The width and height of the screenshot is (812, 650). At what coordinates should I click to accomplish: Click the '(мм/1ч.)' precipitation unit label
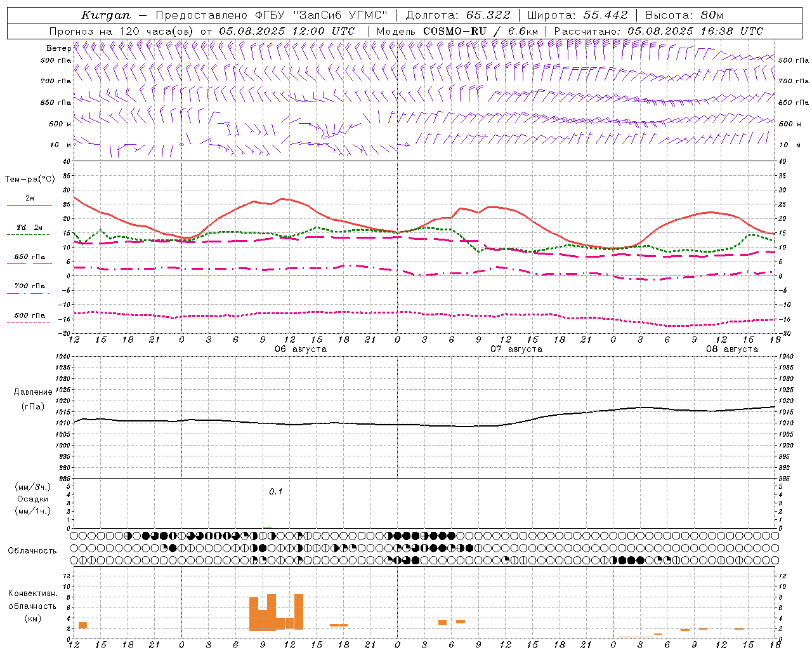pos(32,511)
